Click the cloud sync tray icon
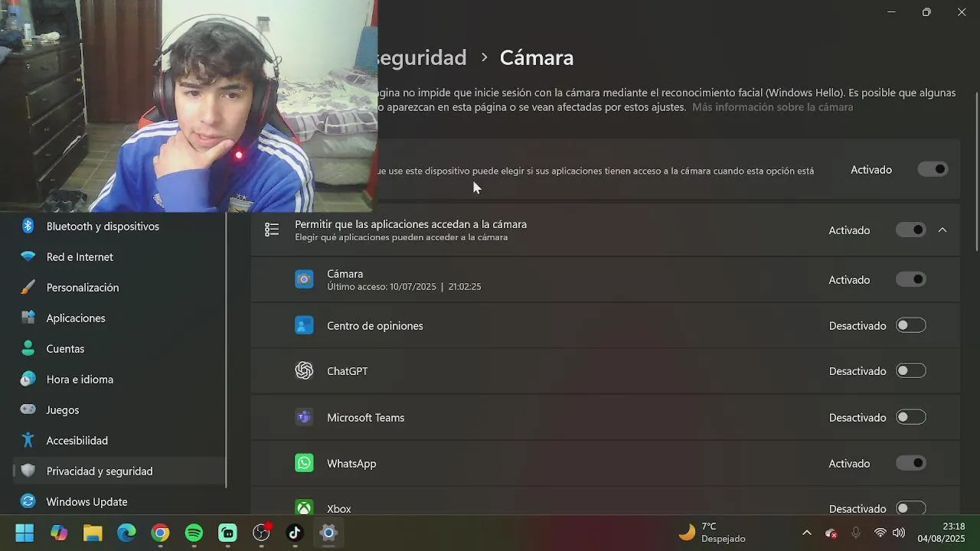The image size is (980, 551). coord(831,533)
